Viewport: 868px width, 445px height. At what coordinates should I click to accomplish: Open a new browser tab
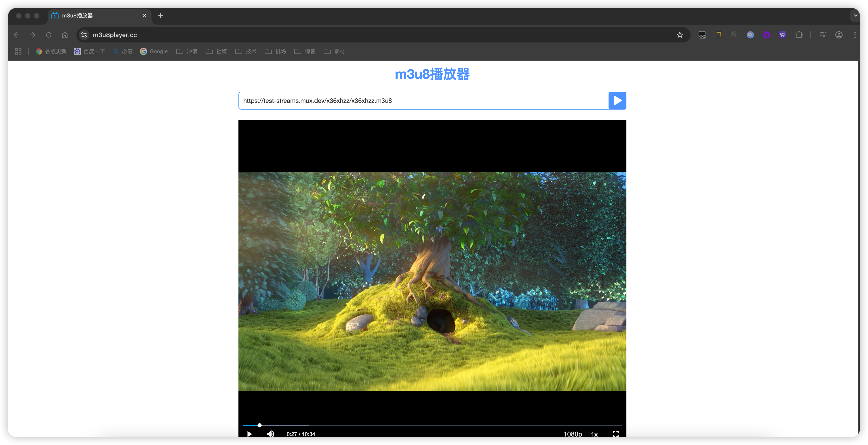pyautogui.click(x=160, y=16)
